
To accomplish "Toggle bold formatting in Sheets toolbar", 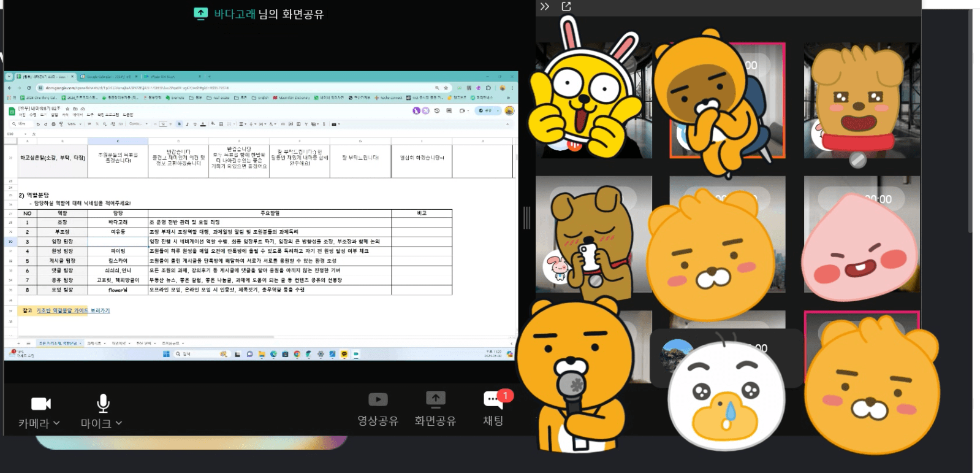I will point(179,124).
